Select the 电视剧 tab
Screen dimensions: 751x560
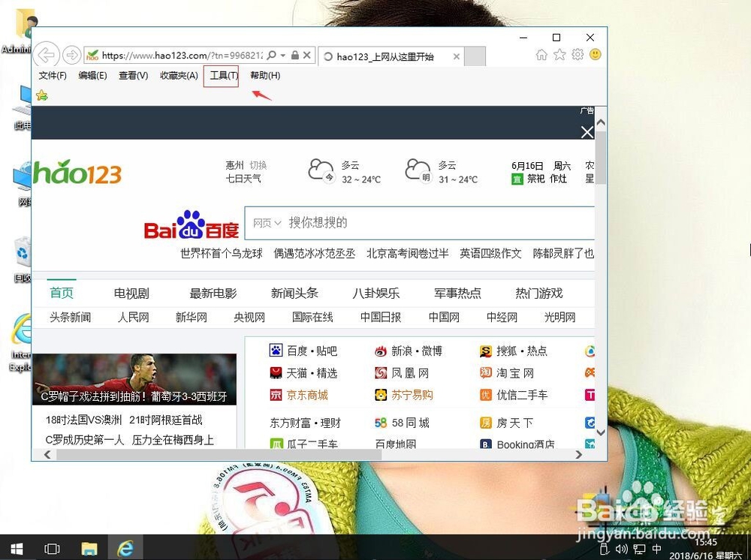(x=131, y=293)
